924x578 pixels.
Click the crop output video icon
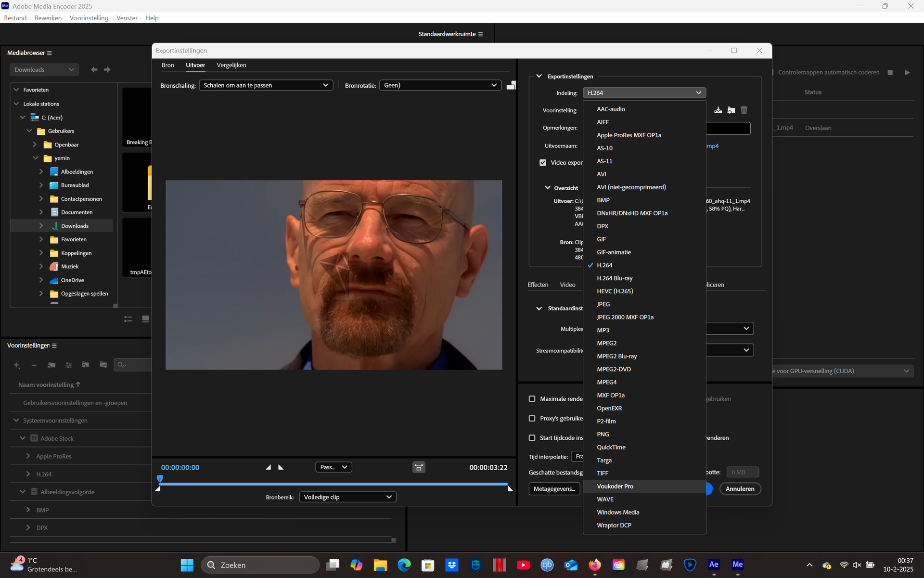(511, 85)
